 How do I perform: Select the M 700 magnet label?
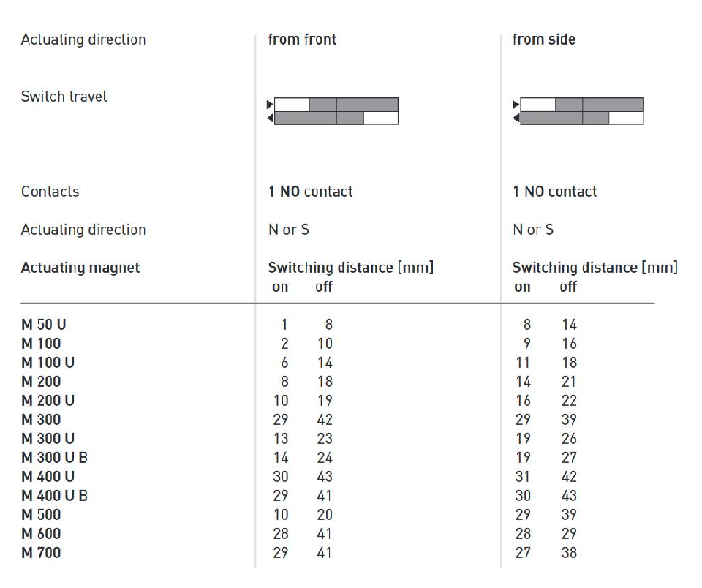click(41, 553)
